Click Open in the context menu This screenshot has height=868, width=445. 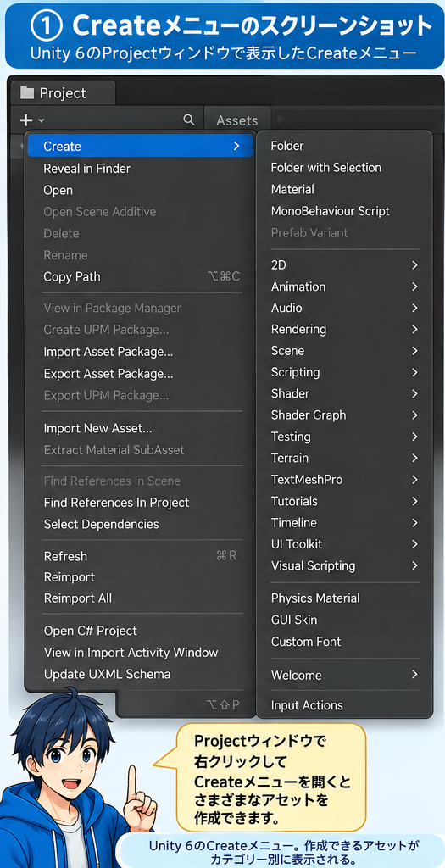pyautogui.click(x=142, y=191)
